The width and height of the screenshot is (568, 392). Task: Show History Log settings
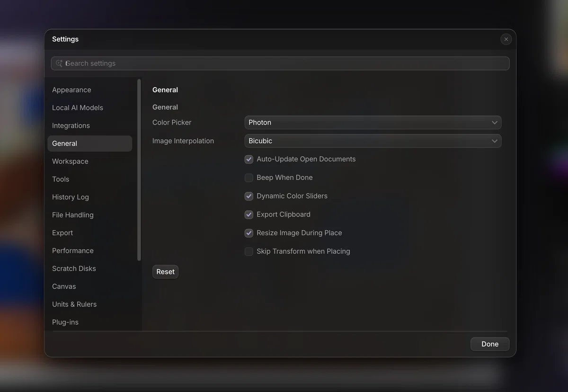(x=89, y=197)
